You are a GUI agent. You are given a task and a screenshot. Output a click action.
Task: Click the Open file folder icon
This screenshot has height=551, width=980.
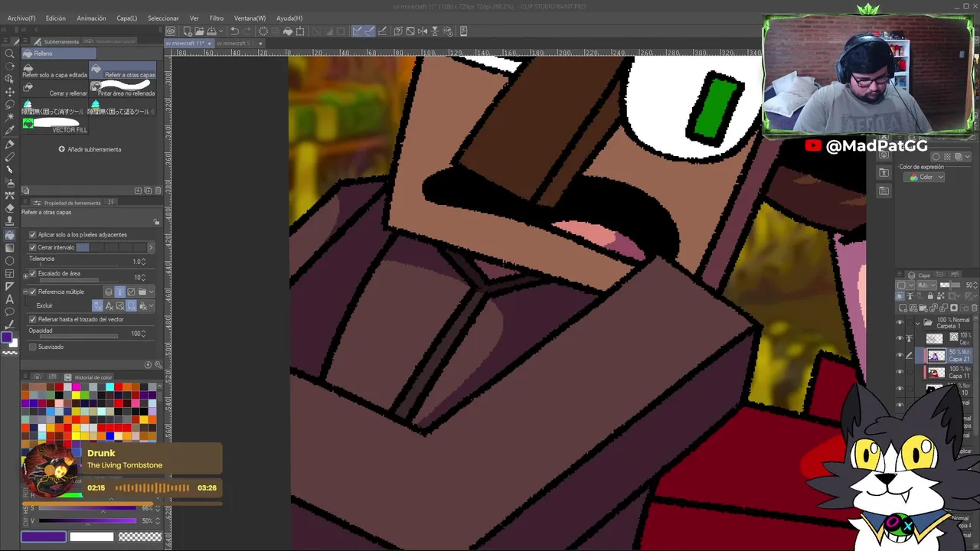pos(199,31)
